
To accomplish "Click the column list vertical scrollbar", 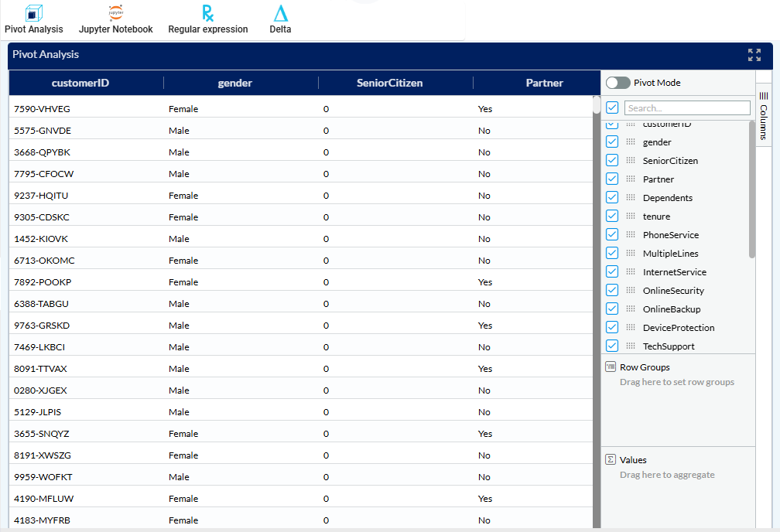I will tap(752, 189).
